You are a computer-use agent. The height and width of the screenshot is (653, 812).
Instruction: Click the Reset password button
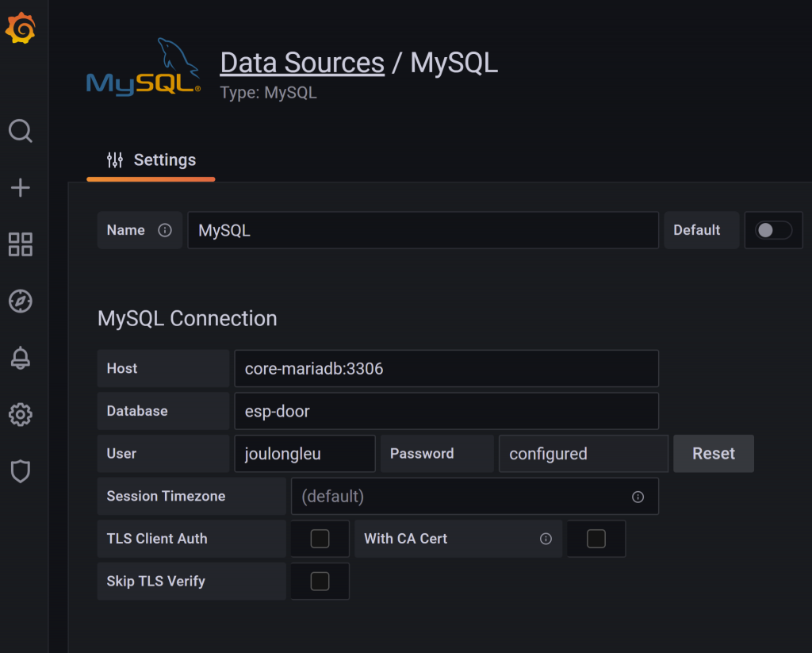pyautogui.click(x=714, y=454)
